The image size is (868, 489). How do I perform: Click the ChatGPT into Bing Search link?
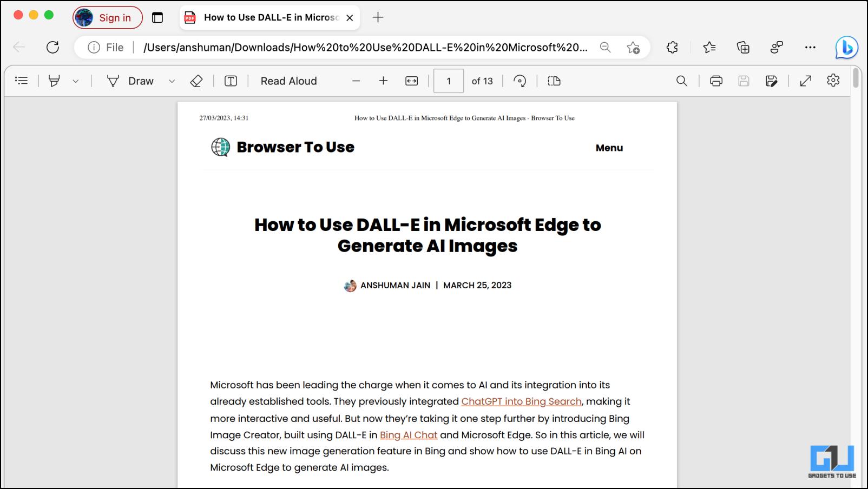coord(521,401)
